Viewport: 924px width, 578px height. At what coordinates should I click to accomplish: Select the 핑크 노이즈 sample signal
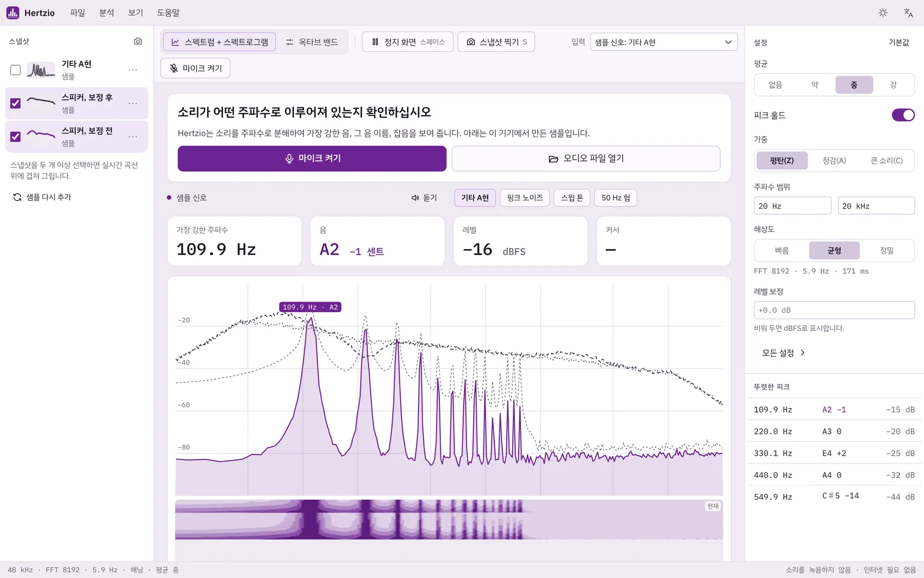coord(525,198)
